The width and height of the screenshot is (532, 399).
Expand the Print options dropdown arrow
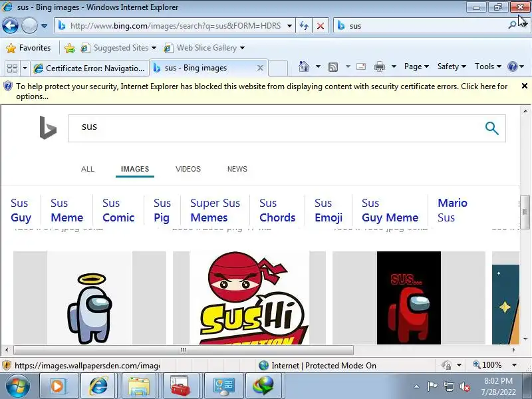point(394,66)
